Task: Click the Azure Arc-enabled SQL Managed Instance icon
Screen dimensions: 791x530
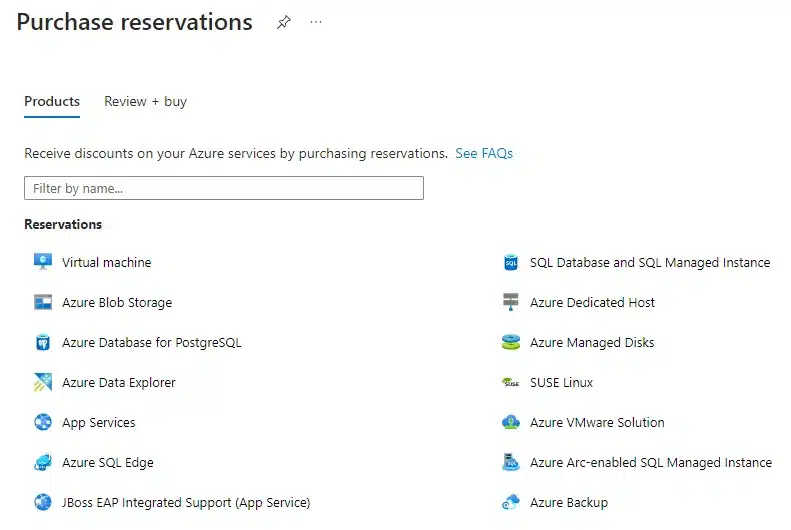Action: coord(511,462)
